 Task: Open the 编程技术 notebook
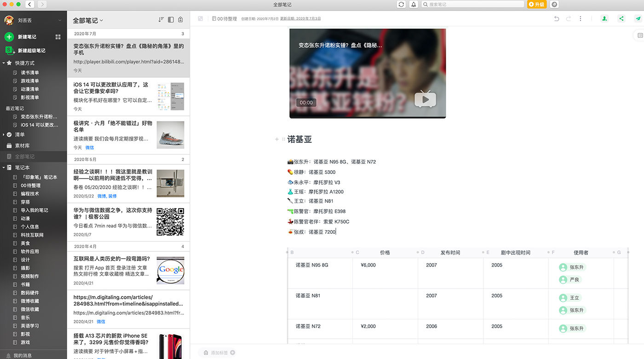(30, 194)
